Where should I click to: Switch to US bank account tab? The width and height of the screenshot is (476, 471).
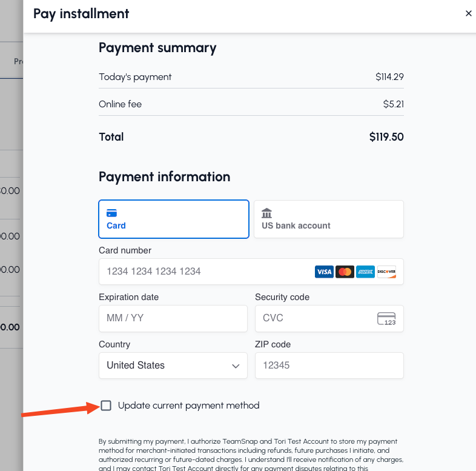coord(328,219)
